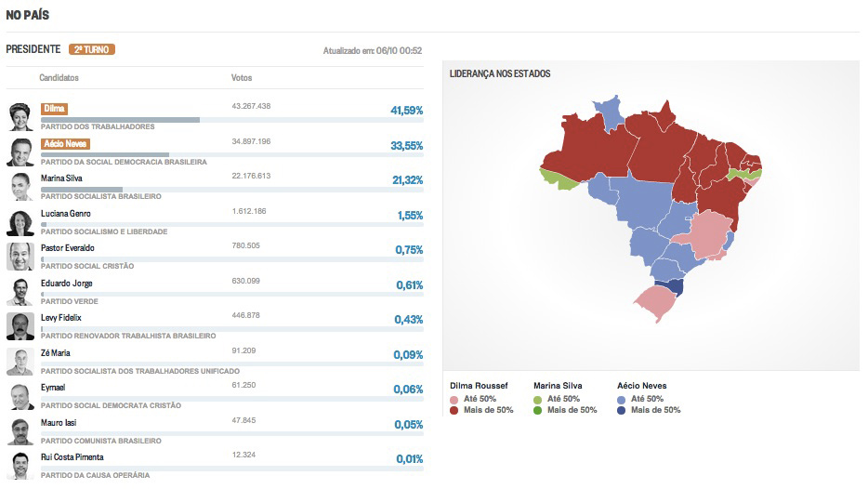Click Marina Silva 'Até 50%' legend dot

click(x=538, y=399)
